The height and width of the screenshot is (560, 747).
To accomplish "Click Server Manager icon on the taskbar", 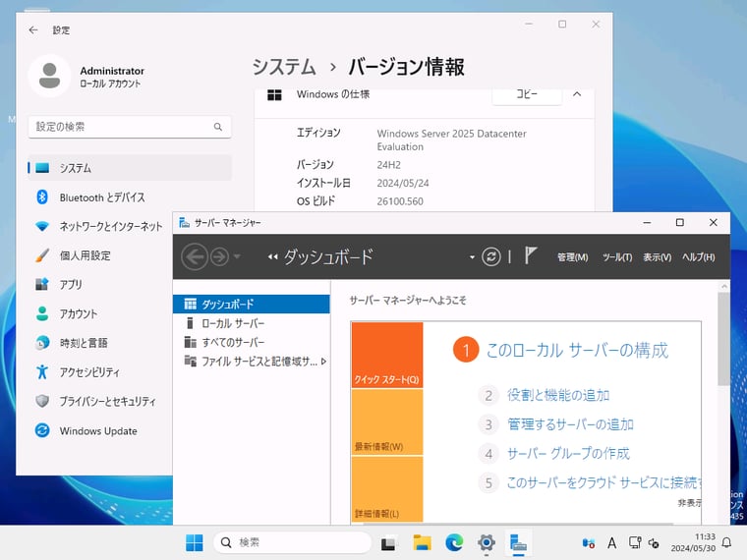I will [x=518, y=542].
